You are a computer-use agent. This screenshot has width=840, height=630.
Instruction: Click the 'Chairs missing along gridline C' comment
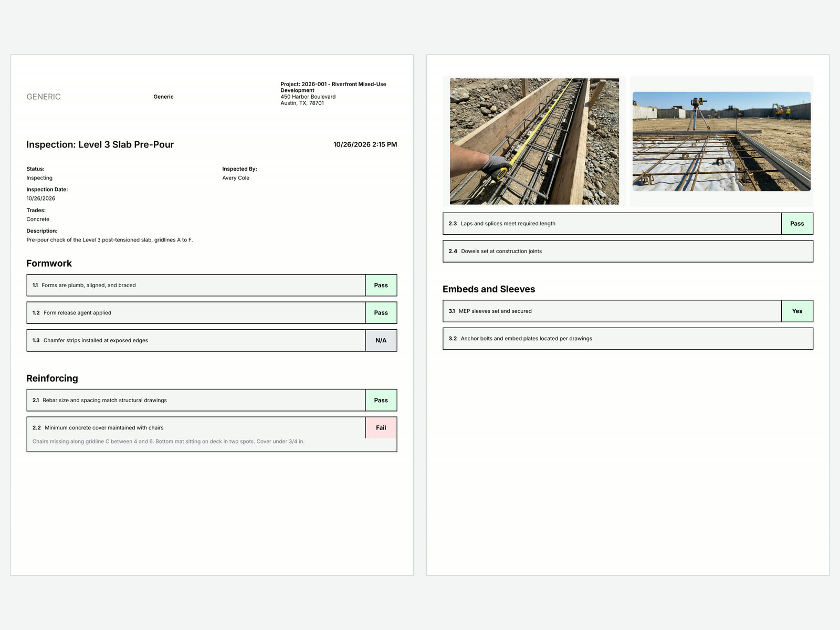169,442
